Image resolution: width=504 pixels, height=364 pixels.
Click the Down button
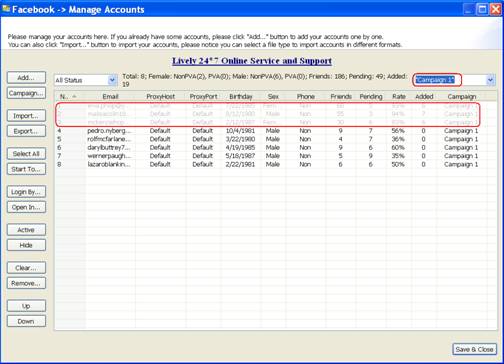pos(26,321)
